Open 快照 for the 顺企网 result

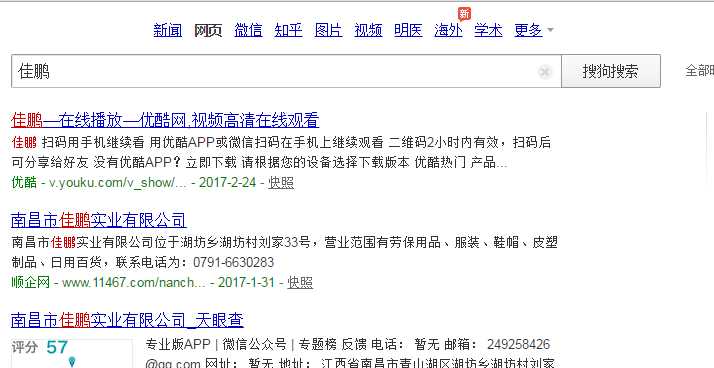point(300,282)
